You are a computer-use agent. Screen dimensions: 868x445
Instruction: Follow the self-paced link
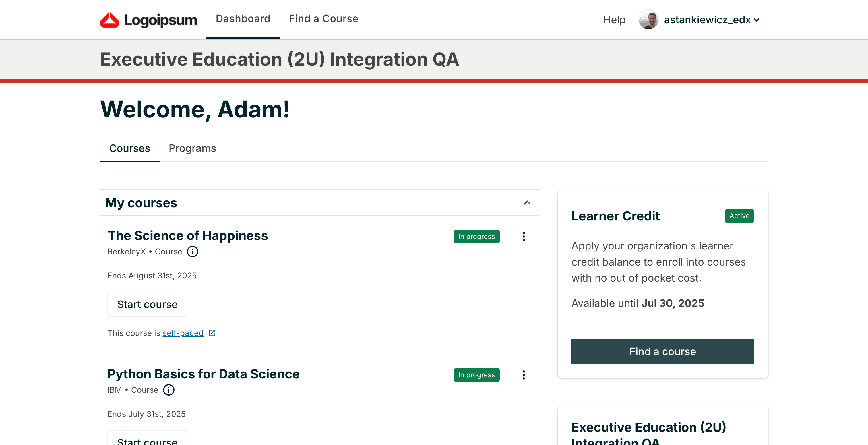click(183, 333)
